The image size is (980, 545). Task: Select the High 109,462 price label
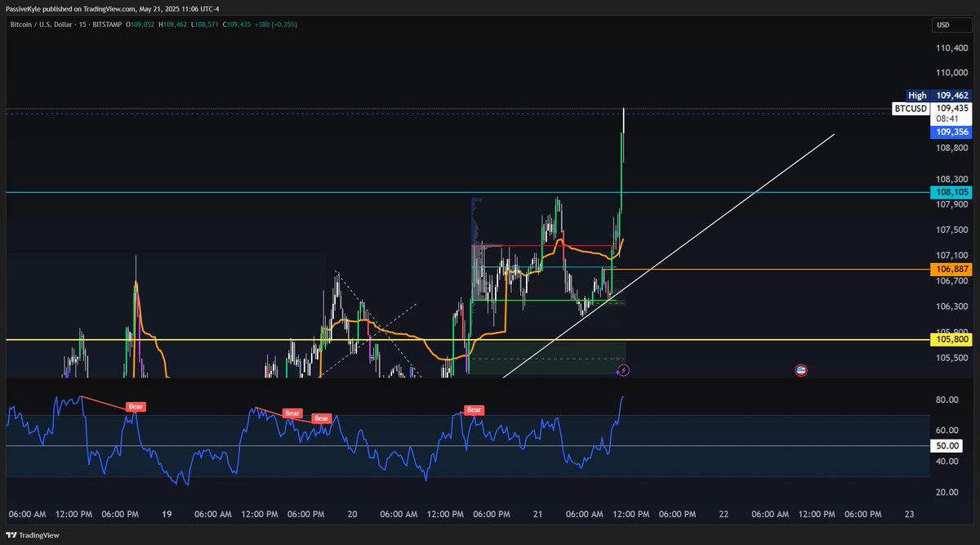[939, 95]
